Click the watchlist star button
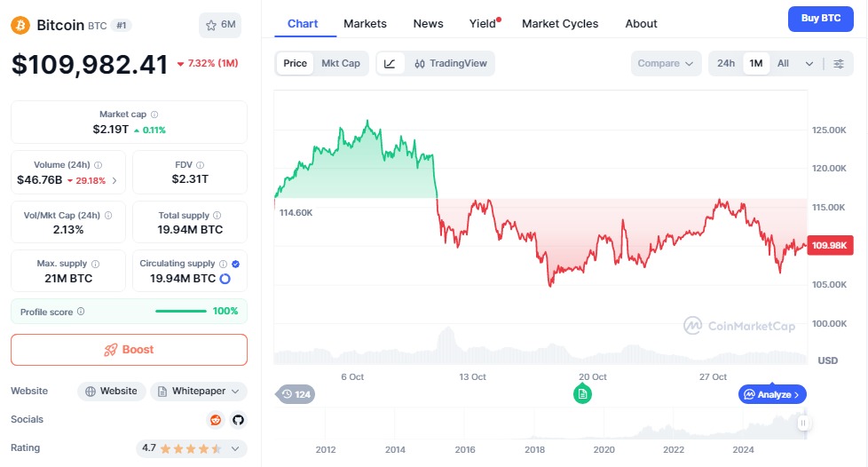 tap(219, 25)
